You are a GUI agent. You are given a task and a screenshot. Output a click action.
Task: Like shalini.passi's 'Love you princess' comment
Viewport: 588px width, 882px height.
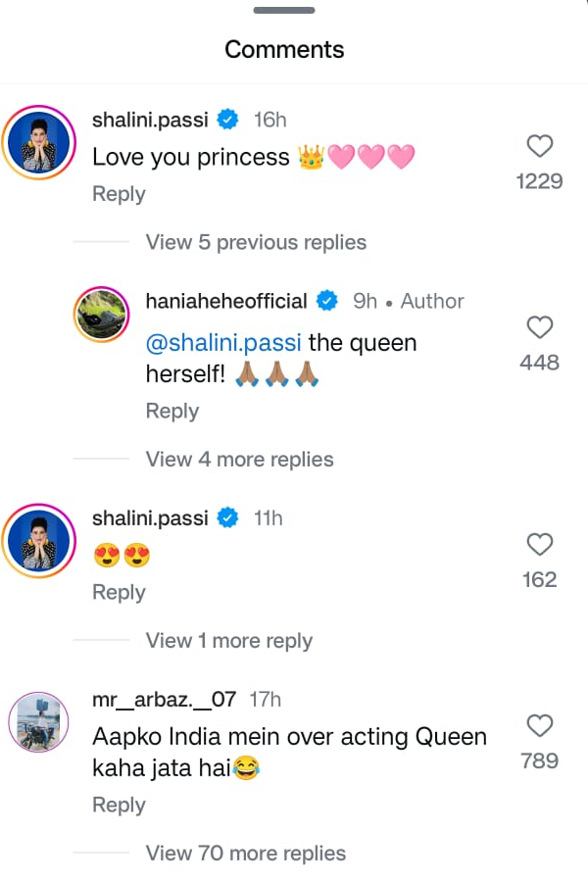click(540, 147)
